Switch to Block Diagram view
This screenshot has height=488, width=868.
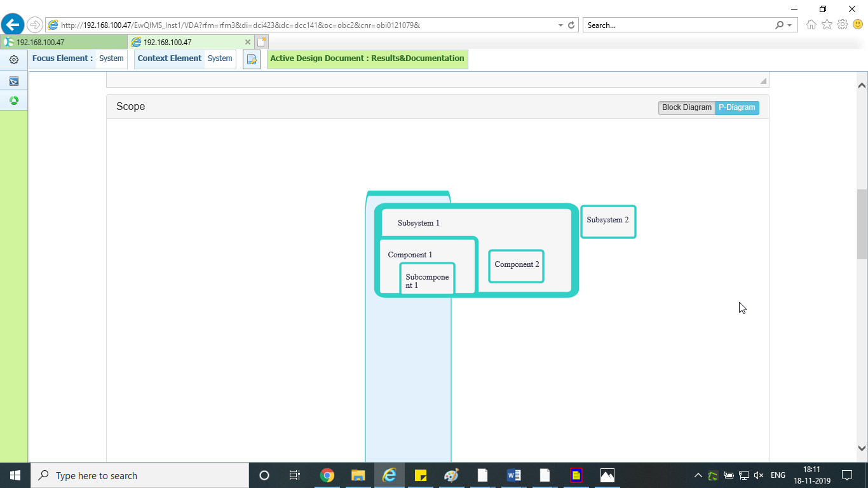point(687,107)
